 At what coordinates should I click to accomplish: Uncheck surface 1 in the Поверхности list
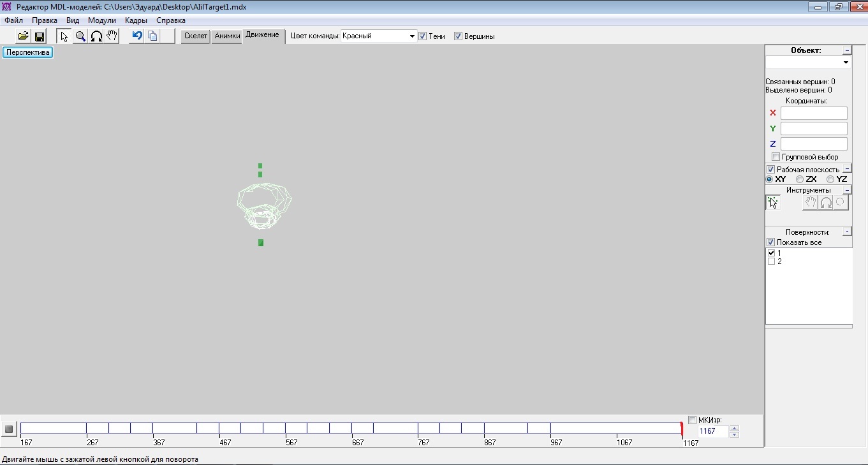[x=772, y=253]
